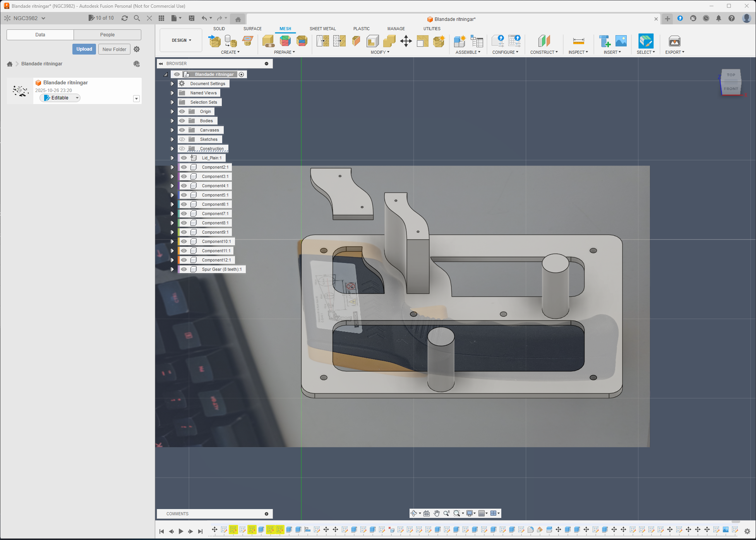
Task: Open the DESIGN workspace dropdown
Action: [181, 40]
